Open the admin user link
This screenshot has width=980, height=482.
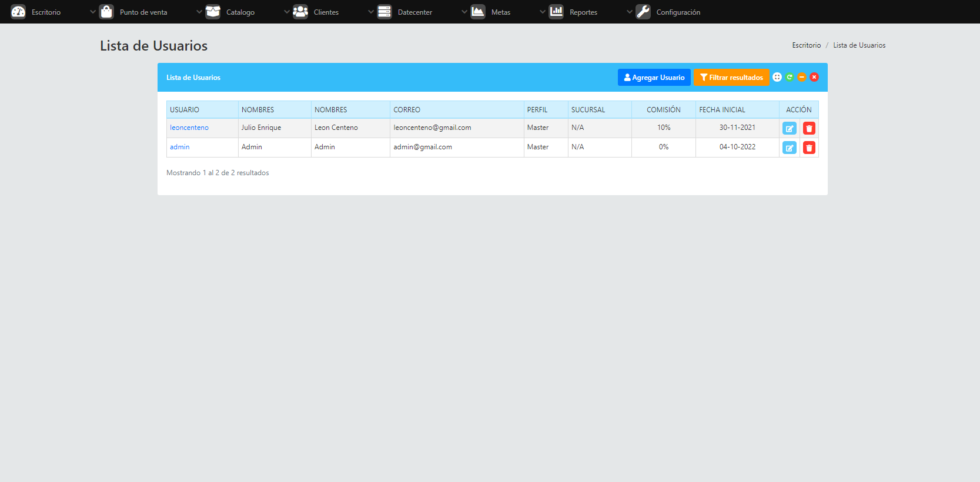[x=180, y=147]
